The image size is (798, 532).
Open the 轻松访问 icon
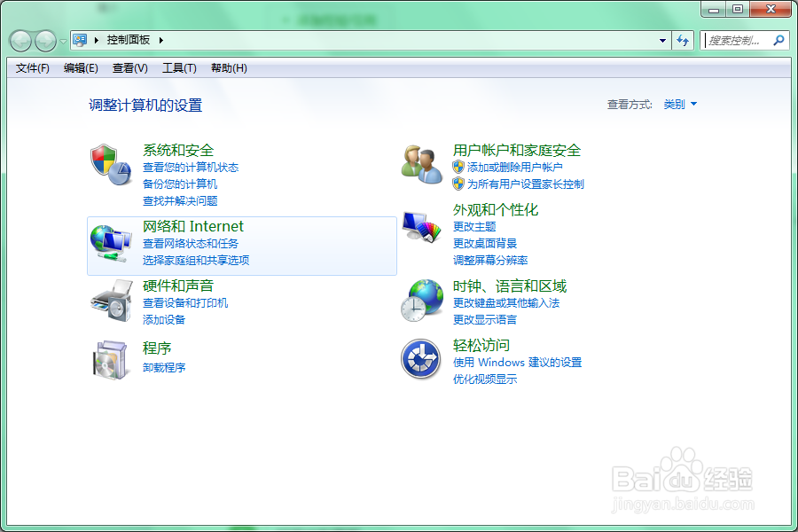coord(420,359)
